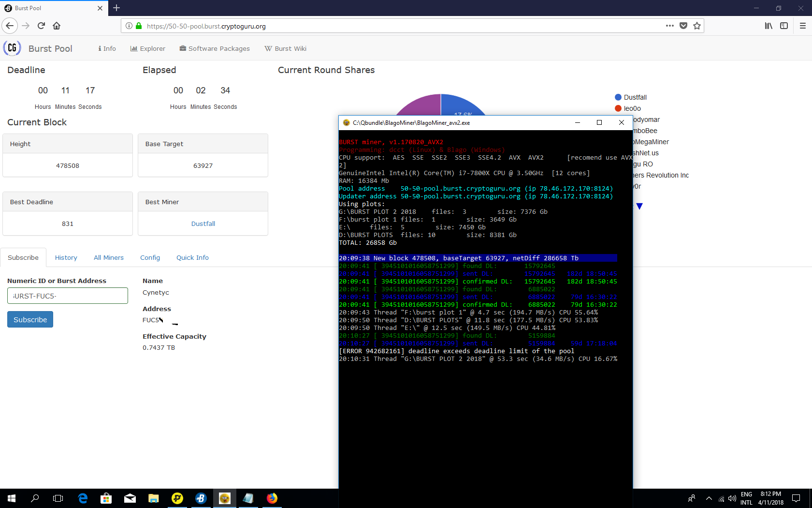Viewport: 812px width, 508px height.
Task: Open the Mail app from taskbar
Action: click(x=130, y=498)
